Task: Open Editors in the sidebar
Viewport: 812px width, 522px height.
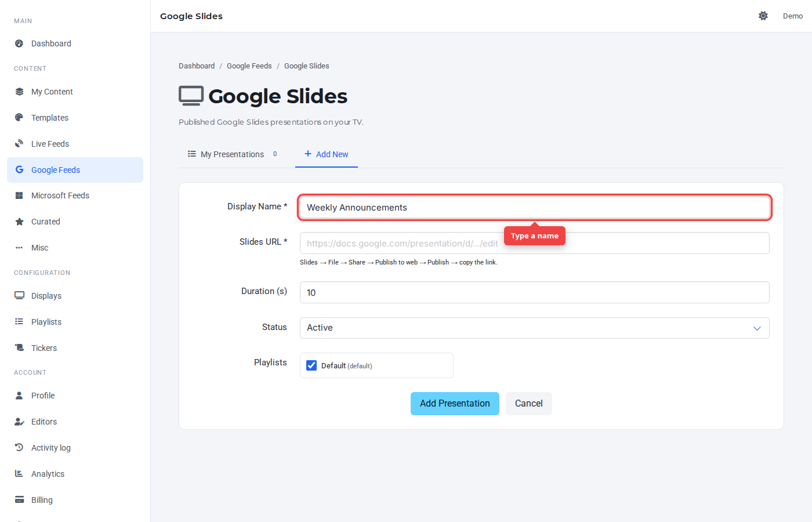Action: tap(75, 422)
